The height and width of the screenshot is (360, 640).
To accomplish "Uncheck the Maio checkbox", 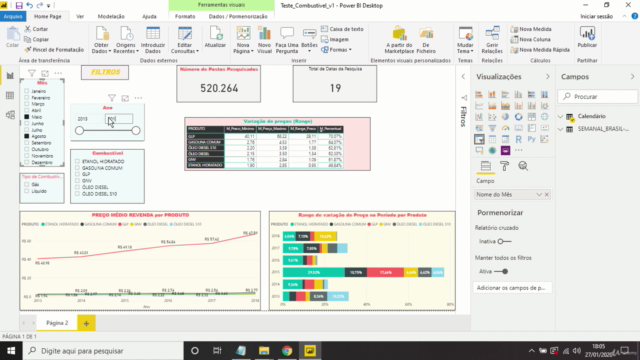I will coord(27,117).
